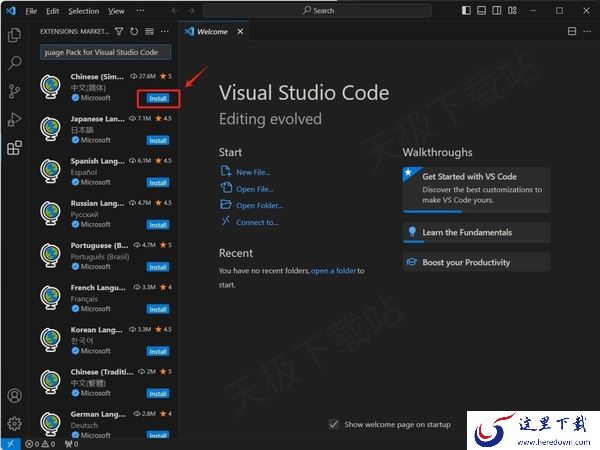Open editor more actions ellipsis
The height and width of the screenshot is (450, 600).
tap(587, 31)
